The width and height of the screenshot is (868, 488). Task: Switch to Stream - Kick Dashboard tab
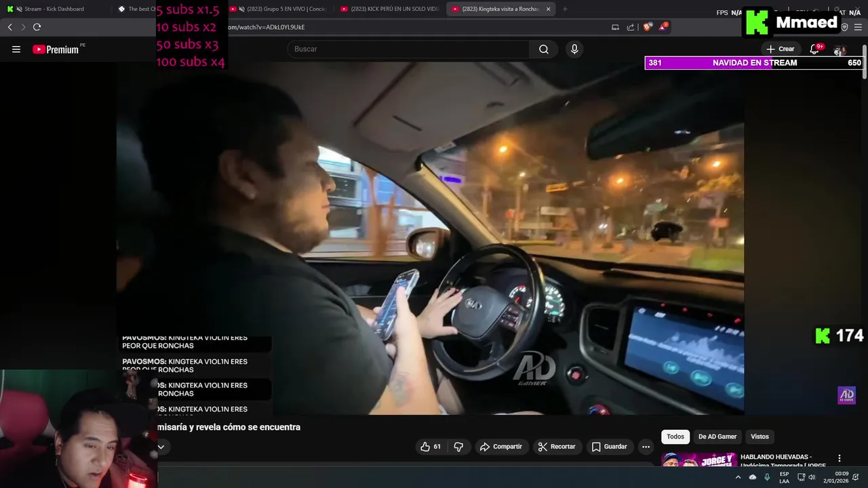click(x=54, y=9)
